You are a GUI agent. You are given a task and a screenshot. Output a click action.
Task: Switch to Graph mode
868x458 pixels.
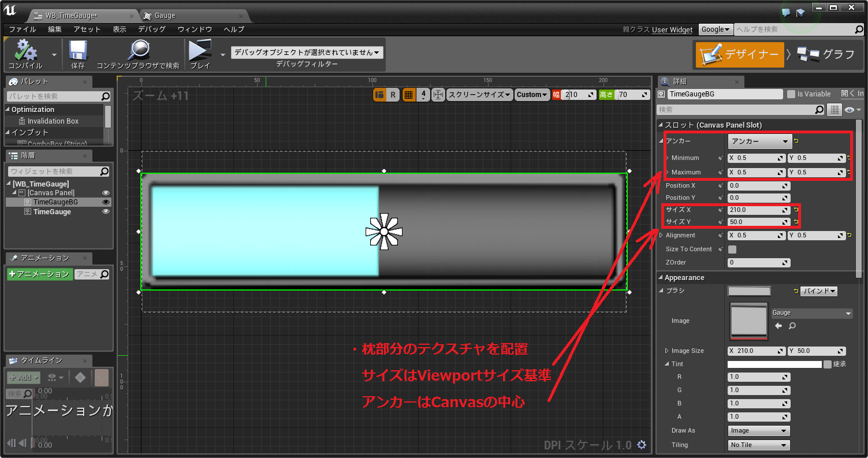click(x=826, y=54)
